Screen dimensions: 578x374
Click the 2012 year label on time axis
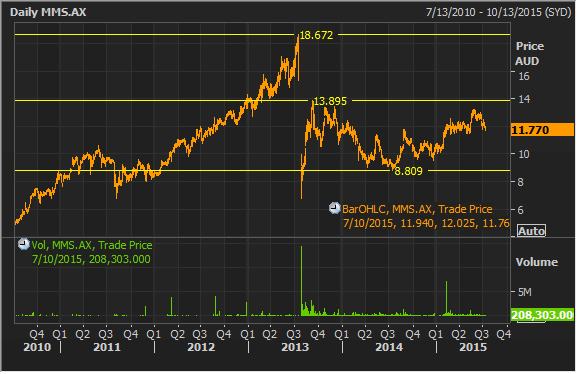(201, 347)
